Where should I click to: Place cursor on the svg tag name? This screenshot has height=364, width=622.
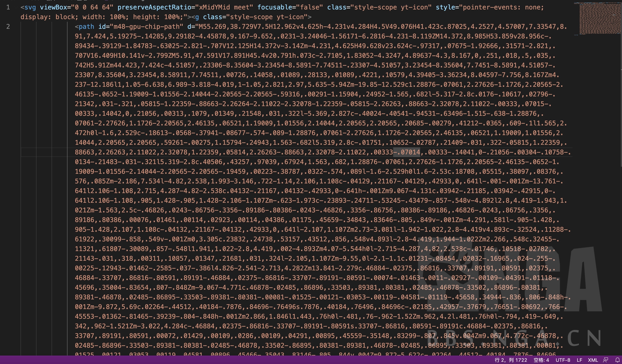pos(30,7)
